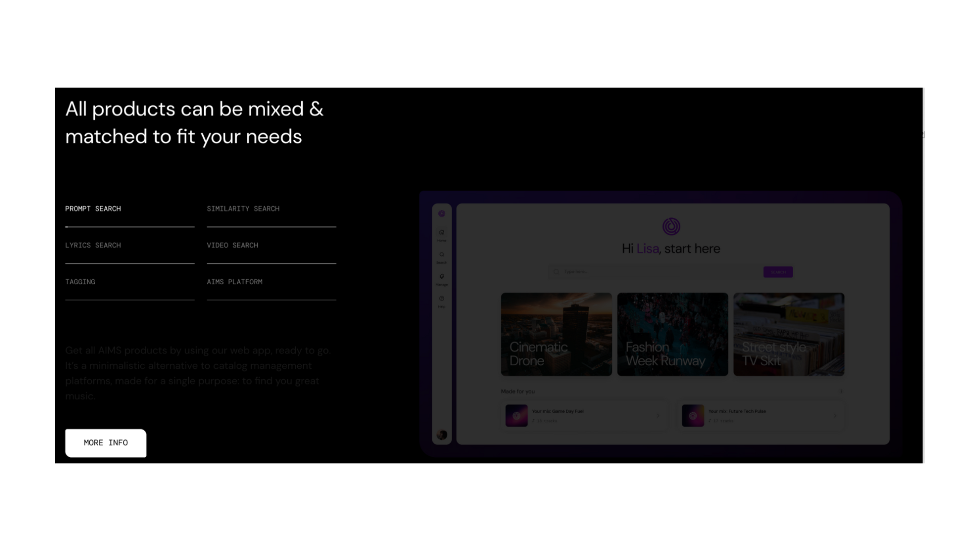
Task: Click the Home icon in sidebar
Action: (x=442, y=233)
